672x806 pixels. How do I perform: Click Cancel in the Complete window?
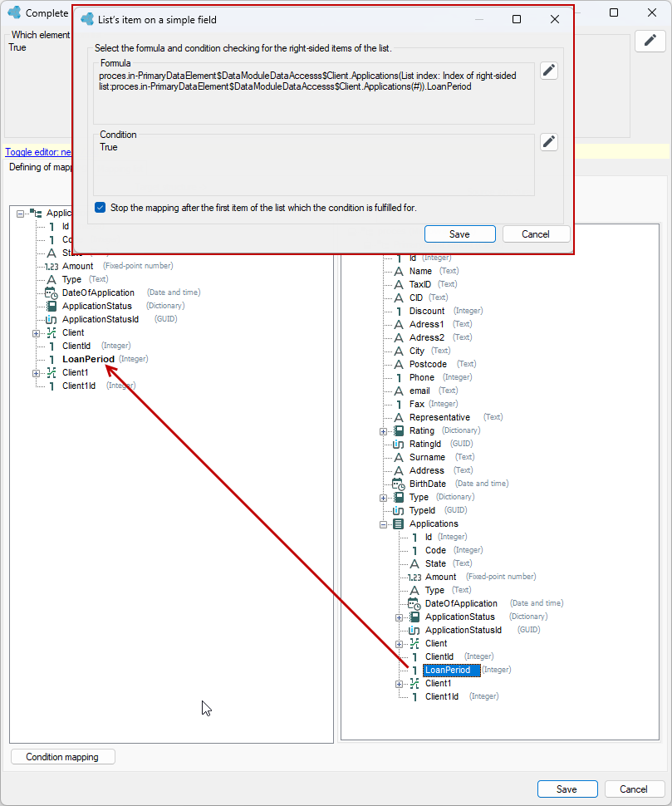[634, 789]
